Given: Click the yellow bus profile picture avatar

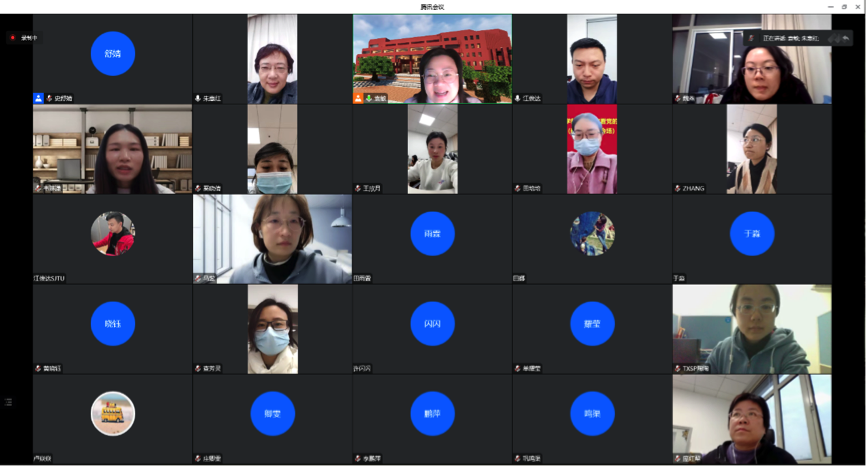Looking at the screenshot, I should [112, 413].
